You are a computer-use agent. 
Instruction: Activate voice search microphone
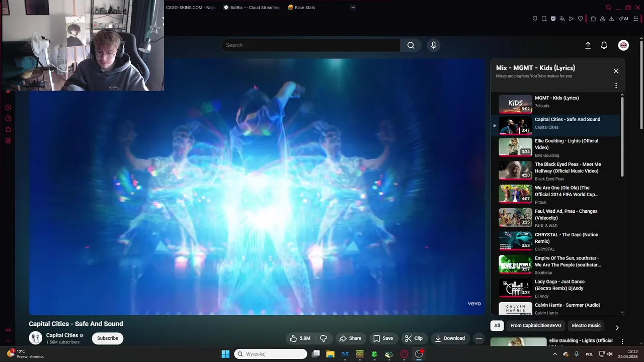pos(434,45)
